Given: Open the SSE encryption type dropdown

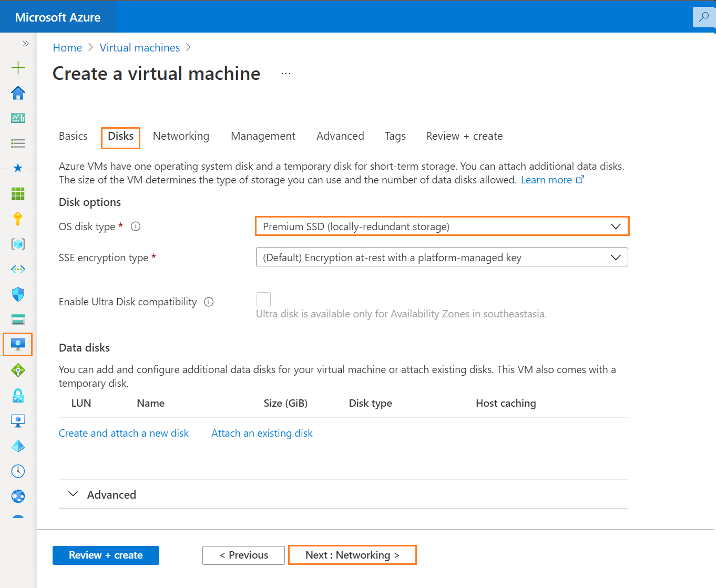Looking at the screenshot, I should 442,257.
